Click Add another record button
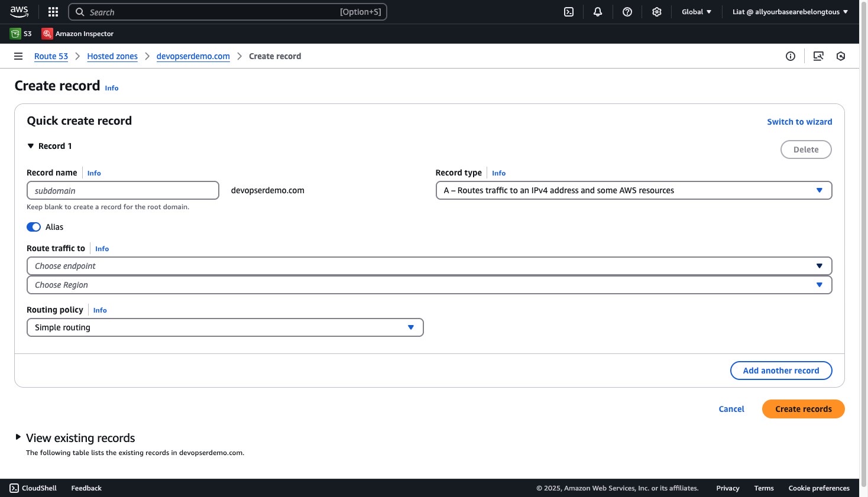This screenshot has height=497, width=868. point(781,371)
